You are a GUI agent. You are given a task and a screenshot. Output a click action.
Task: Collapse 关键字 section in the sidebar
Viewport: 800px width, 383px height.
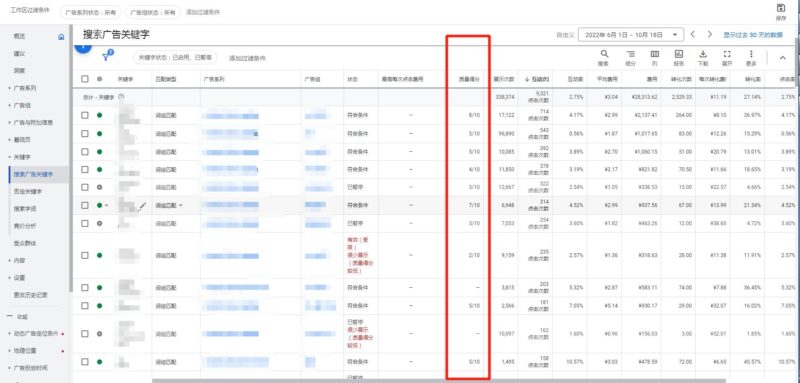(10, 157)
